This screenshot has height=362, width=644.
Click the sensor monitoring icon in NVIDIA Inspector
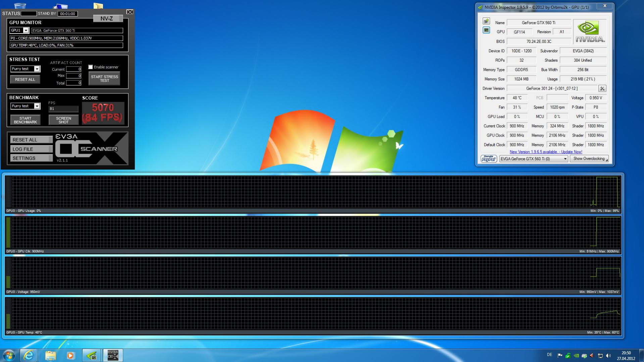[x=486, y=30]
